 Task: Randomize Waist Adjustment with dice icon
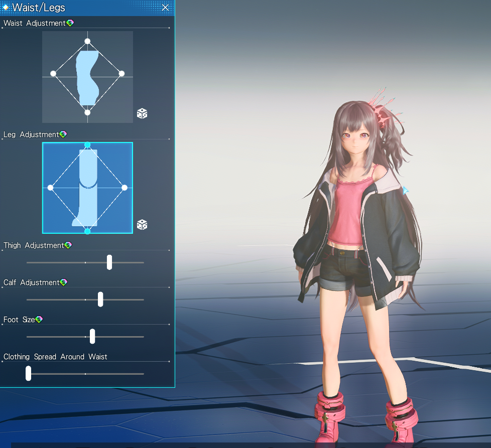(x=142, y=113)
